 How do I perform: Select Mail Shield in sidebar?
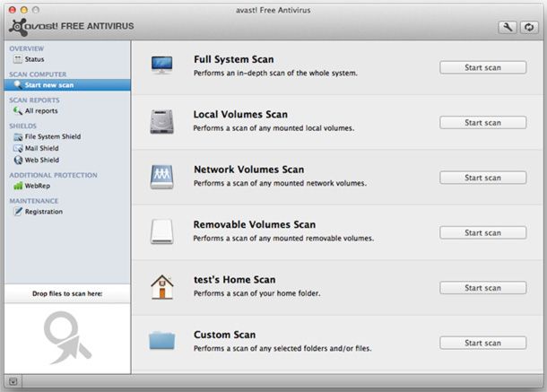point(41,148)
